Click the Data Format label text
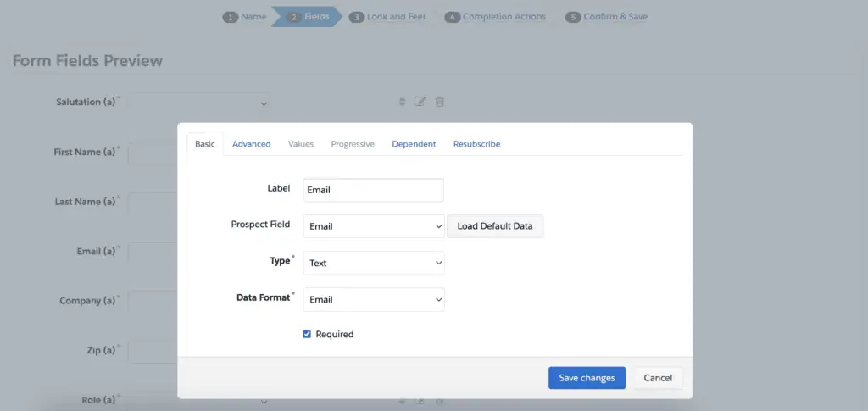The image size is (868, 411). coord(264,297)
